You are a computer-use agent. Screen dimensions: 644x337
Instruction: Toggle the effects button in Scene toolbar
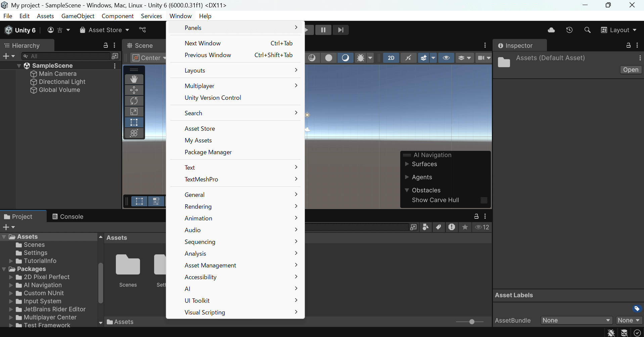coord(424,58)
